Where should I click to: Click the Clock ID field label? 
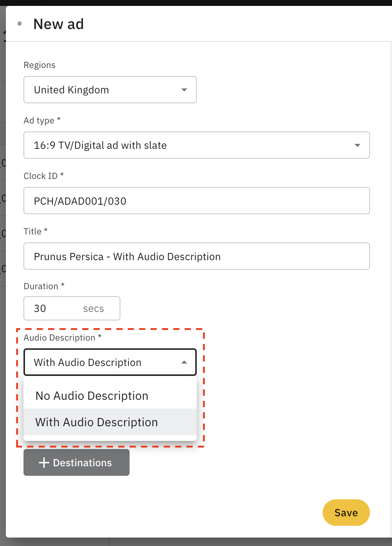[x=41, y=176]
